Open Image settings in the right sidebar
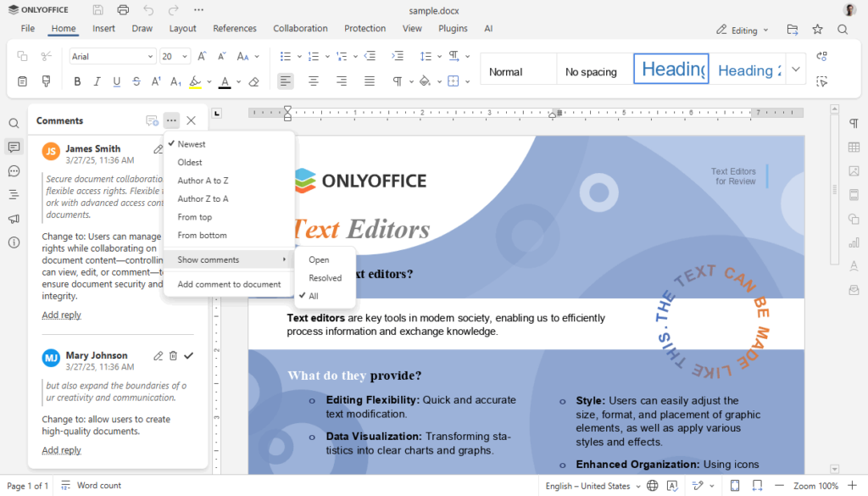The image size is (868, 496). (x=854, y=171)
